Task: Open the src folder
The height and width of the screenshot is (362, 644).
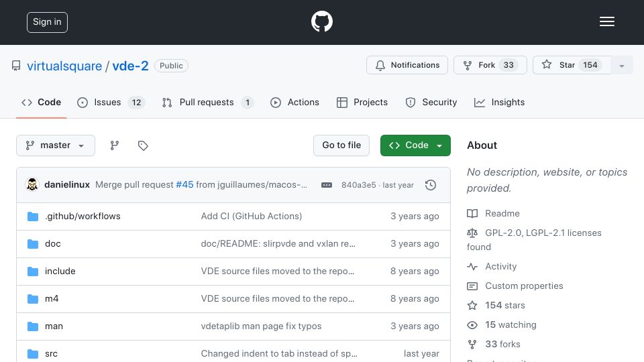Action: pos(51,354)
